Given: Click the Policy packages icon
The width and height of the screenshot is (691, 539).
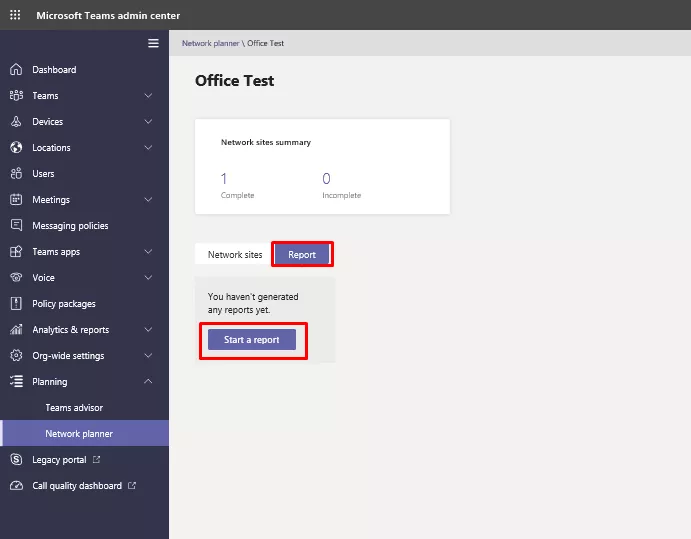Looking at the screenshot, I should click(15, 304).
